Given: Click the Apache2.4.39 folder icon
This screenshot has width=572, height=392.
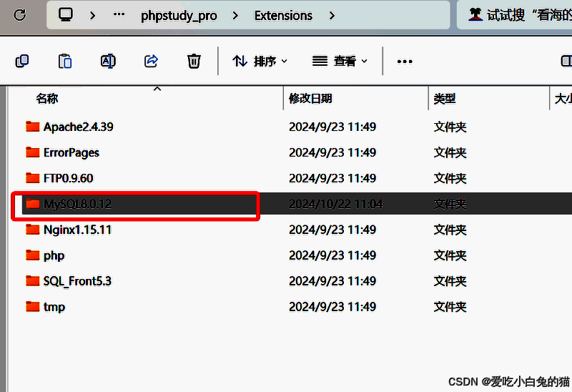Looking at the screenshot, I should click(32, 127).
